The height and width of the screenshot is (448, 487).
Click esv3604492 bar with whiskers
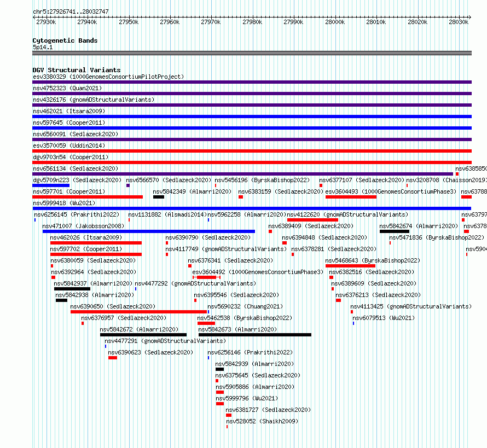(x=206, y=277)
